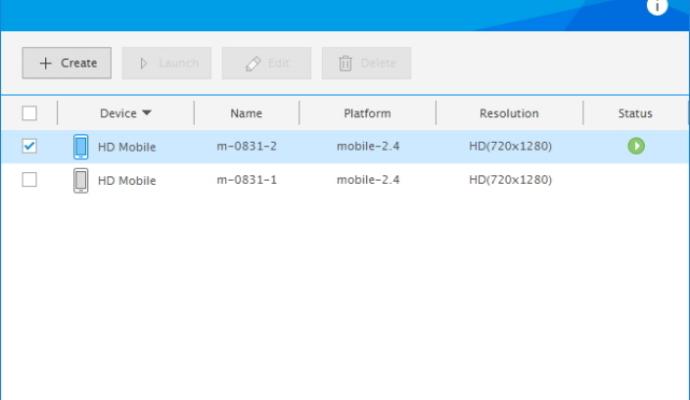Click the blue phone icon for m-0831-2
The width and height of the screenshot is (690, 400).
pyautogui.click(x=81, y=147)
